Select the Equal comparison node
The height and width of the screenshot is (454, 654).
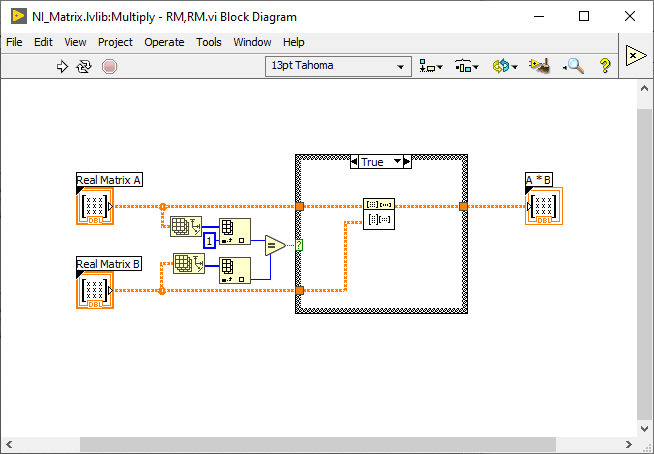pyautogui.click(x=275, y=245)
